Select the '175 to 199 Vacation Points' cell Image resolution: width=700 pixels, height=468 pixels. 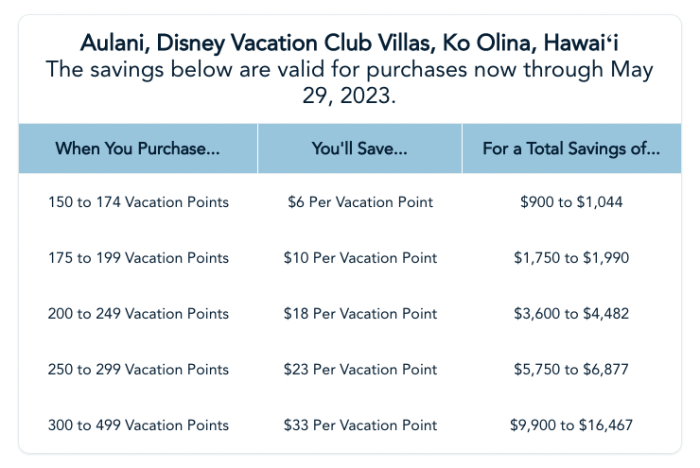tap(138, 258)
